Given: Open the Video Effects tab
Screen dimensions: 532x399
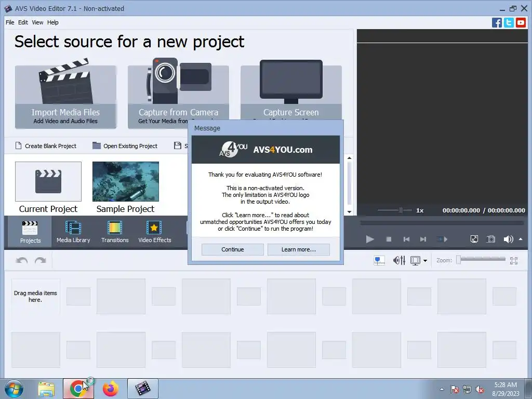Looking at the screenshot, I should (155, 232).
